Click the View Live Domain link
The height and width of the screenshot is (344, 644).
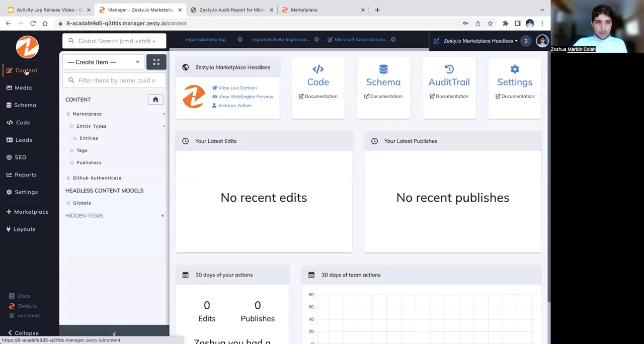point(237,88)
